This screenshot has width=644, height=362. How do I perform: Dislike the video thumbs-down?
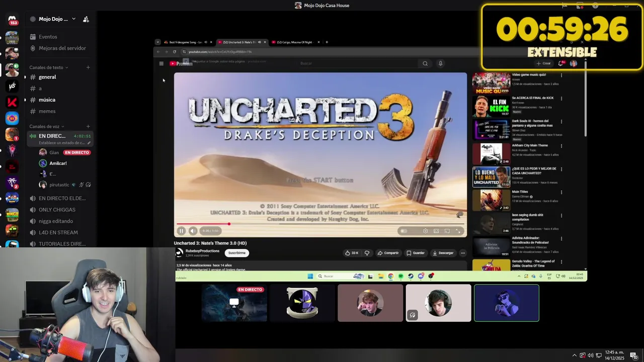pos(367,253)
